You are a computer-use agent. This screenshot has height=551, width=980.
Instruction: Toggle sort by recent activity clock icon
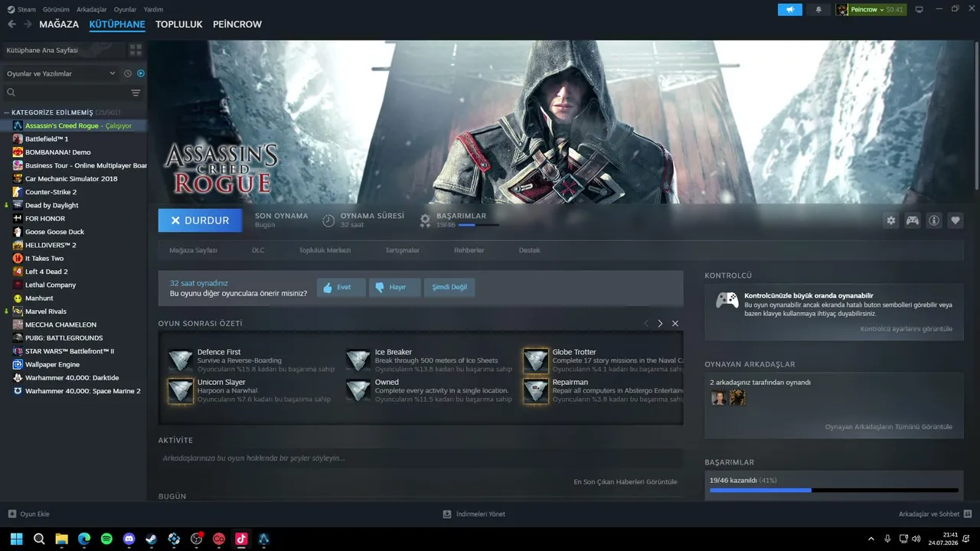[x=128, y=73]
